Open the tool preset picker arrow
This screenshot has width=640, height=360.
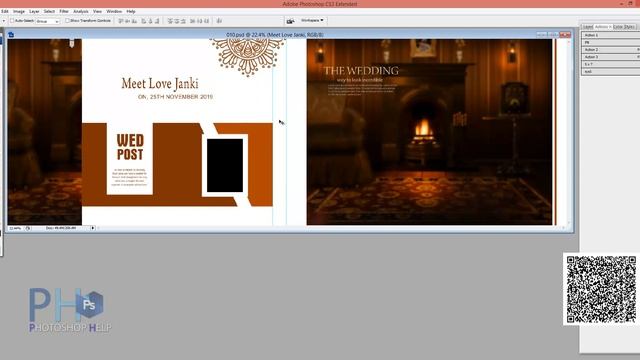[4, 21]
